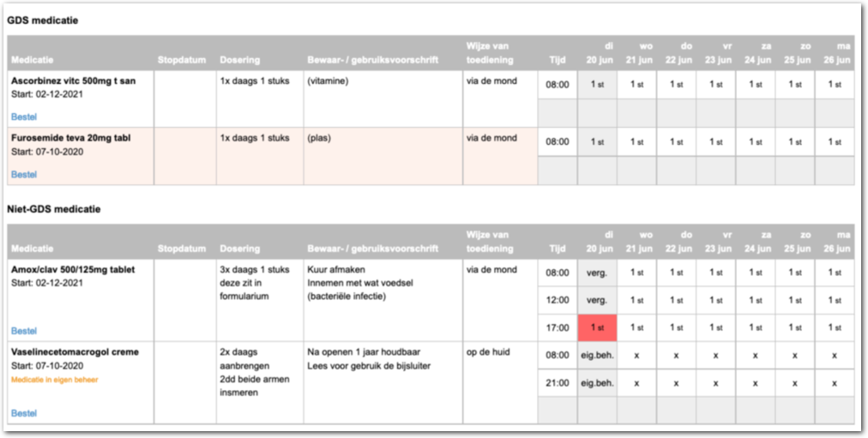Click the Dosering column header in Niet-GDS table
The image size is (868, 438).
239,249
